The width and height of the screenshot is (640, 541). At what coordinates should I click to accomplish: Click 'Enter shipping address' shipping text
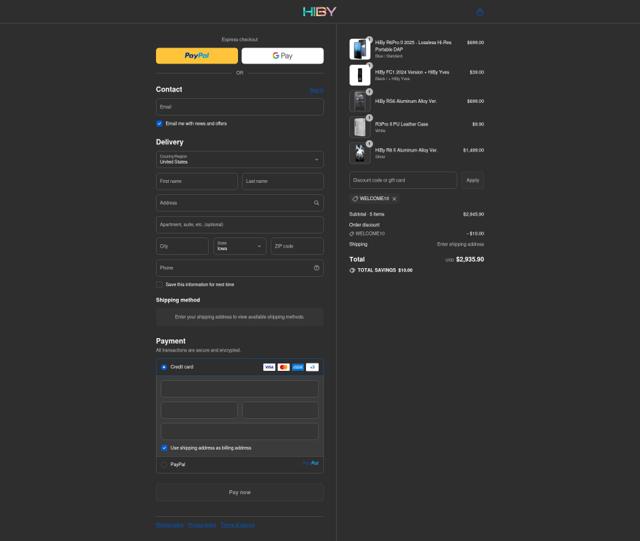460,244
